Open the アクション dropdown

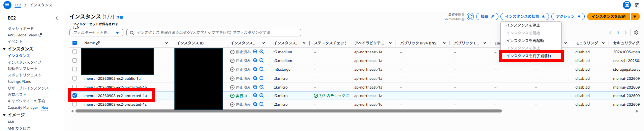coord(568,17)
